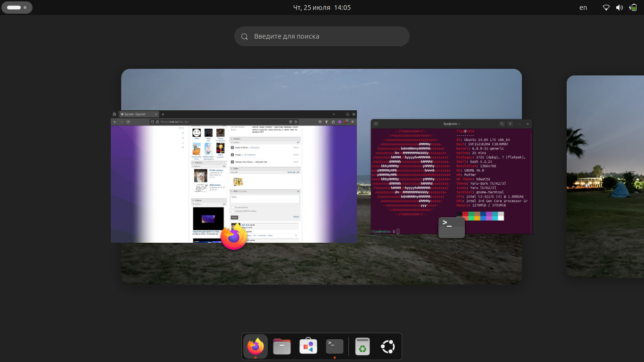Click the battery indicator icon
This screenshot has height=362, width=644.
pyautogui.click(x=633, y=8)
